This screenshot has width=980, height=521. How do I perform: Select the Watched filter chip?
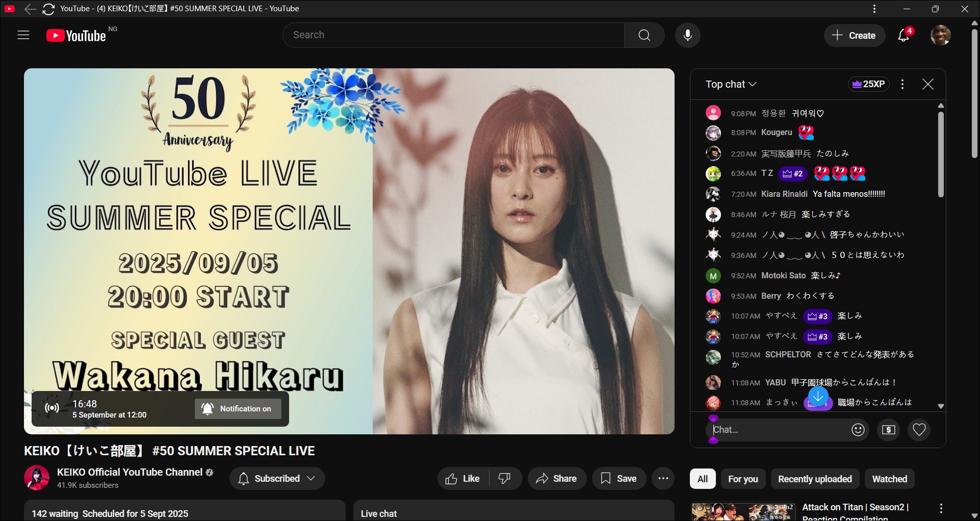[x=890, y=479]
